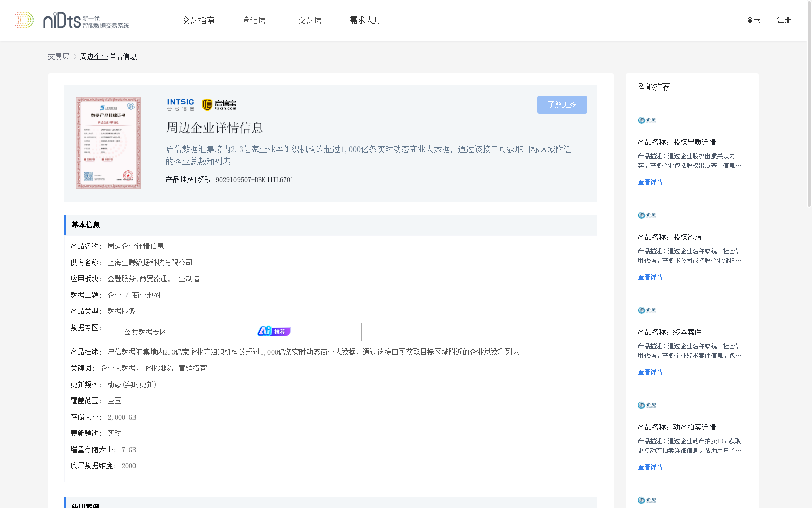Viewport: 812px width, 508px height.
Task: Go to 交易层 in top navigation
Action: (310, 20)
